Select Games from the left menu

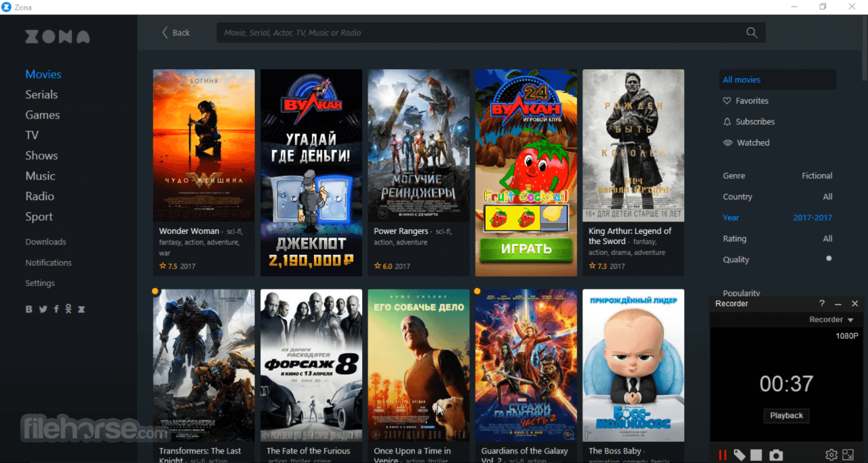[x=43, y=115]
